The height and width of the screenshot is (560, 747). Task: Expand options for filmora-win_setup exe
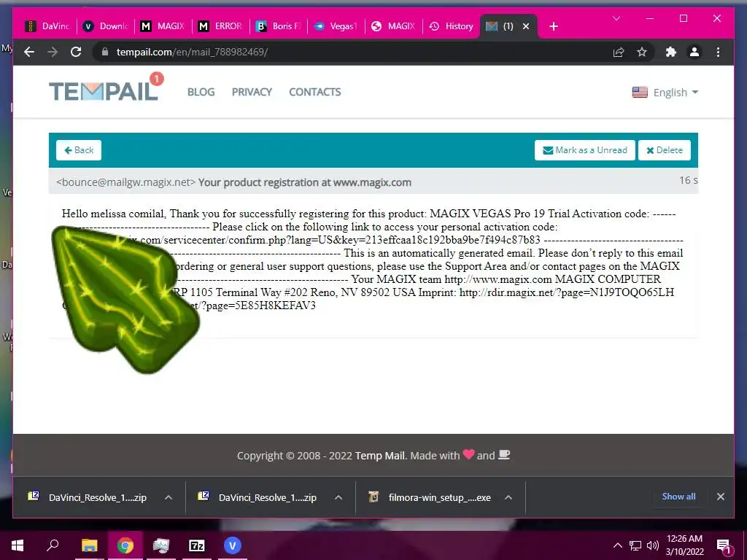pyautogui.click(x=508, y=497)
